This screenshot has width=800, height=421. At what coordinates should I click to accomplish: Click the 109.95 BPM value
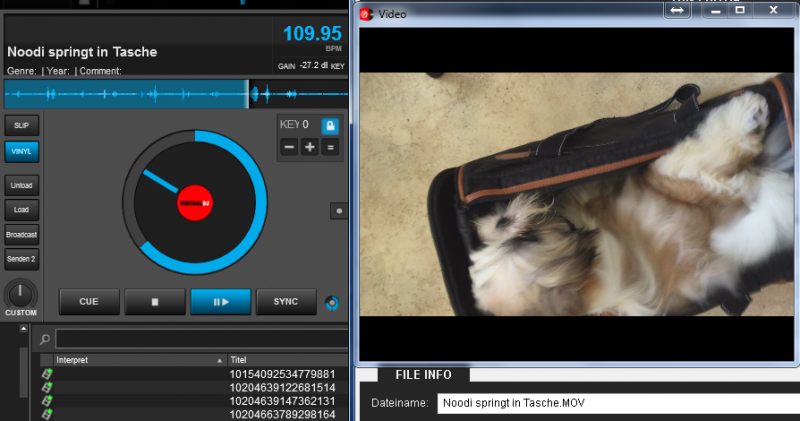click(312, 34)
